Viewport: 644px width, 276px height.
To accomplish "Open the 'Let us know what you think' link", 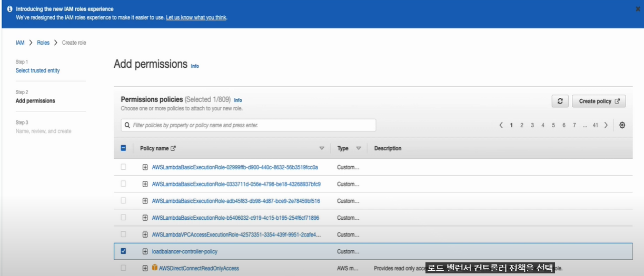I will (x=196, y=17).
